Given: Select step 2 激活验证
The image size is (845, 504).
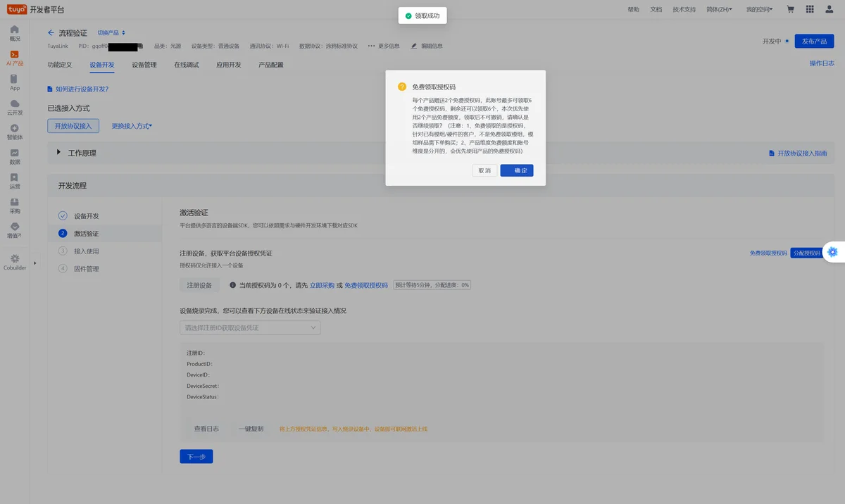Looking at the screenshot, I should tap(104, 234).
